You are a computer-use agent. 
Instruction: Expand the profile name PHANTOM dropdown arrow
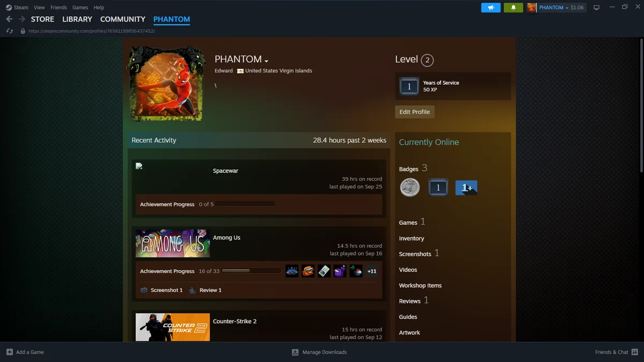[266, 61]
